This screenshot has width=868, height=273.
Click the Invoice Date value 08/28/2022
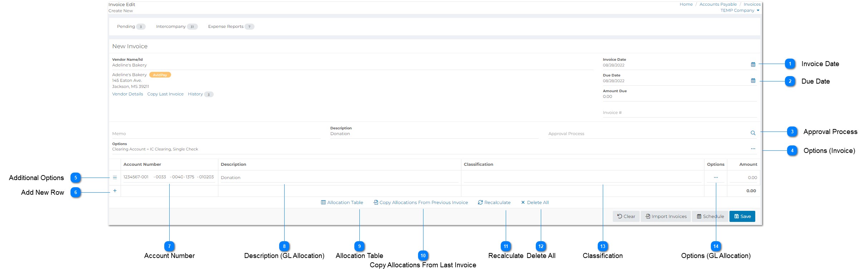[x=614, y=65]
